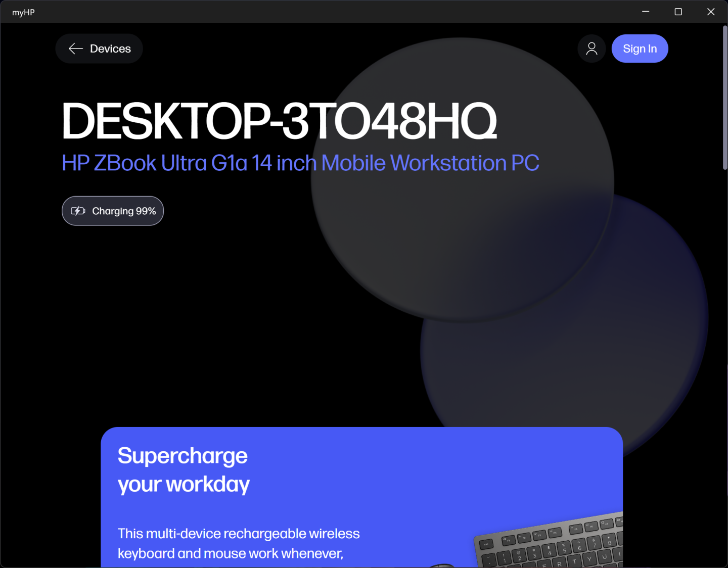Click the scrollbar track below the thumb

724,369
